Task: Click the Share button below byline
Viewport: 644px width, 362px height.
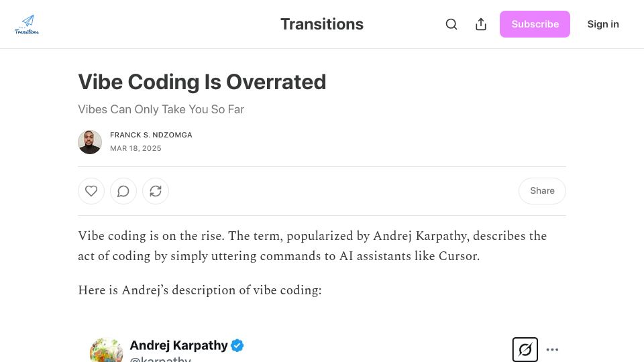Action: pyautogui.click(x=542, y=191)
